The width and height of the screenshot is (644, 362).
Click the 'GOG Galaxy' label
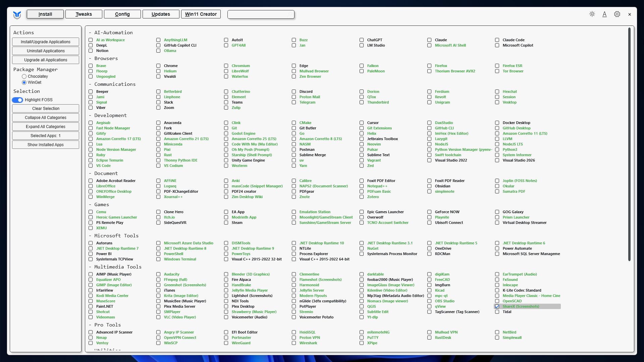tap(513, 212)
